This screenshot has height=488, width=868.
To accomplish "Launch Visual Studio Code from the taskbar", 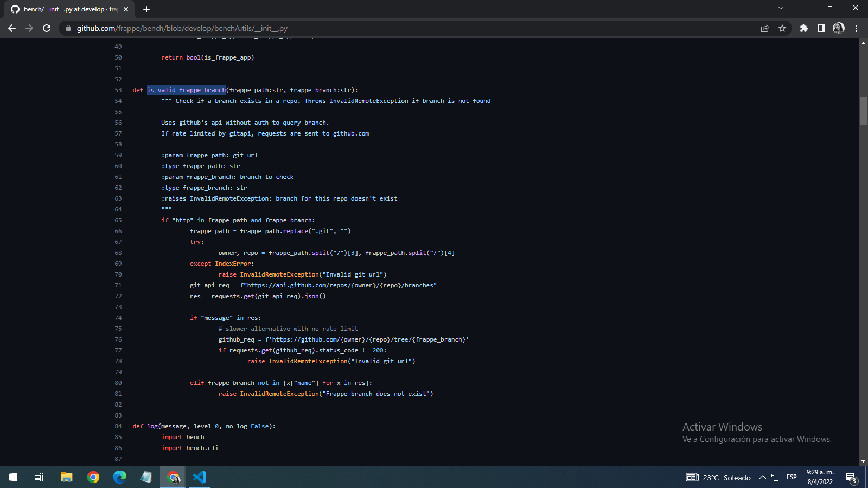I will 200,477.
